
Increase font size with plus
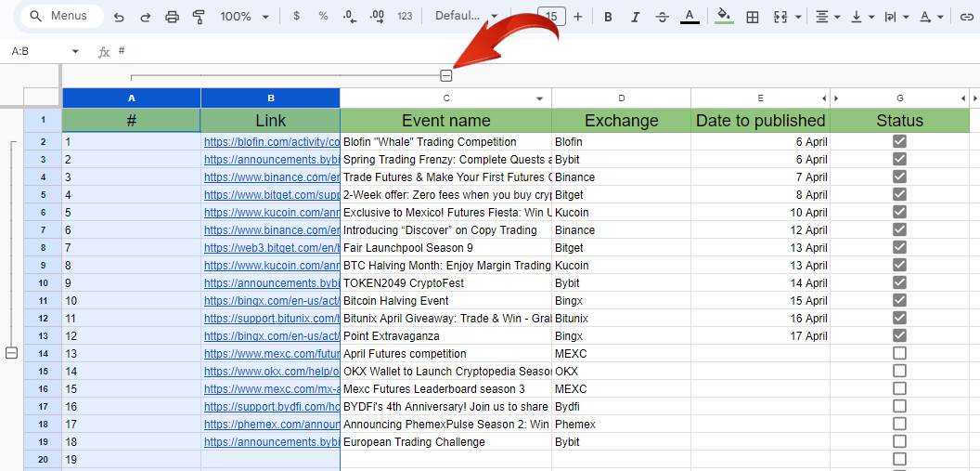577,17
